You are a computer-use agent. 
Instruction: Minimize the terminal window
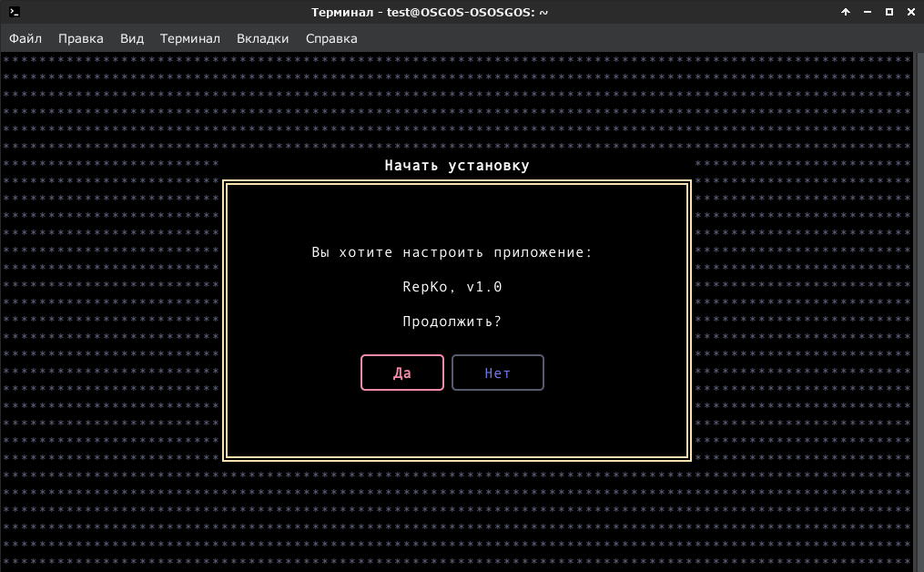[868, 12]
